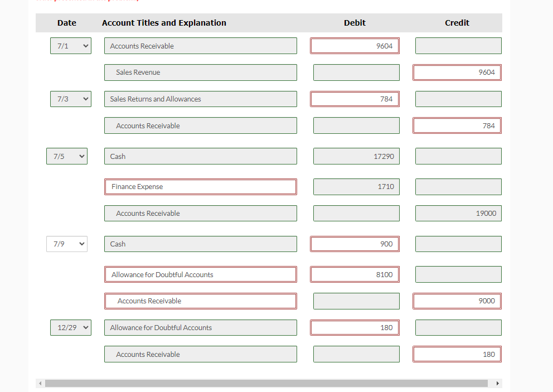The width and height of the screenshot is (553, 392).
Task: Click the horizontal scrollbar track
Action: tap(266, 384)
